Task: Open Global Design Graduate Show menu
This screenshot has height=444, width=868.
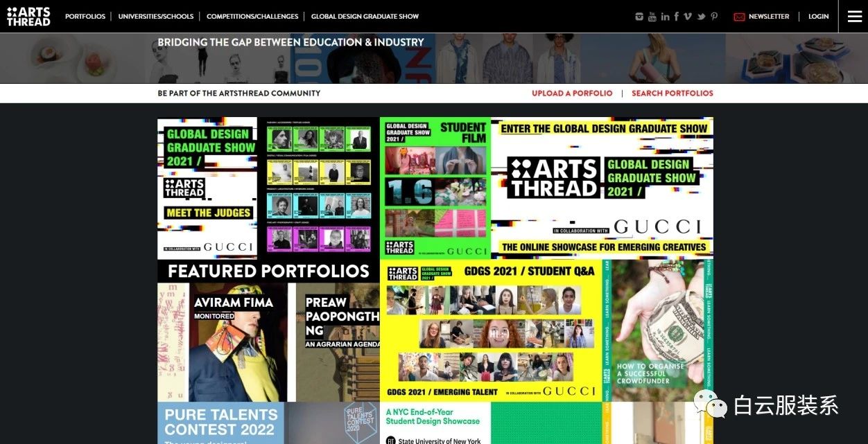Action: click(365, 17)
